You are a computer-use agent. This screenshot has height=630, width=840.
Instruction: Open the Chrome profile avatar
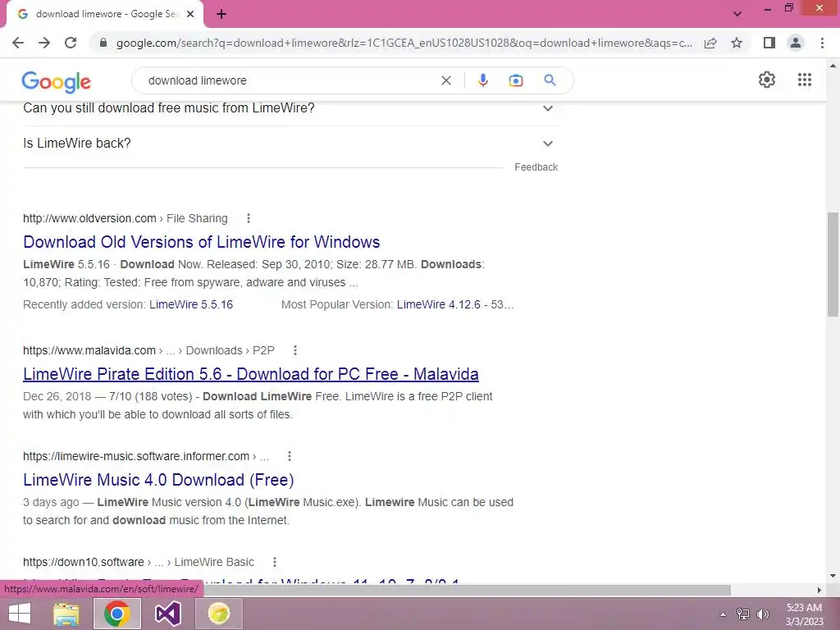pos(796,43)
